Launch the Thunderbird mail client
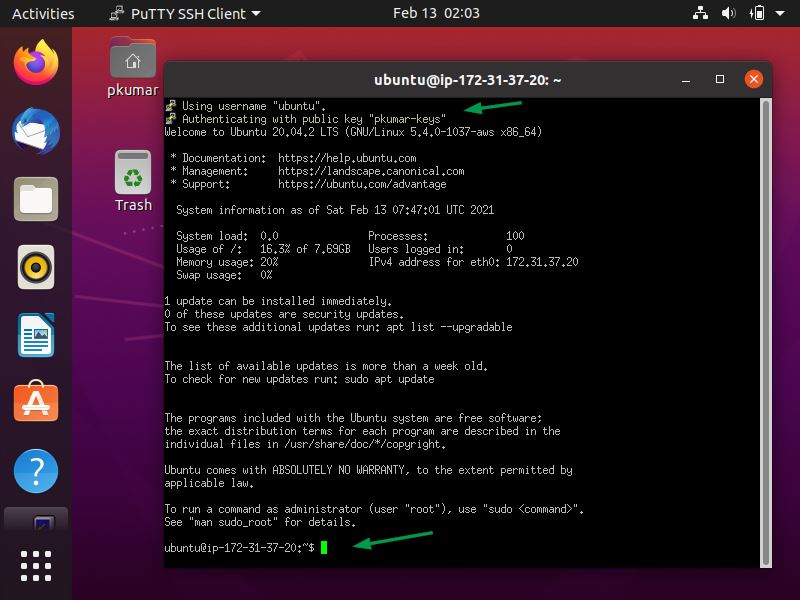 pyautogui.click(x=35, y=130)
